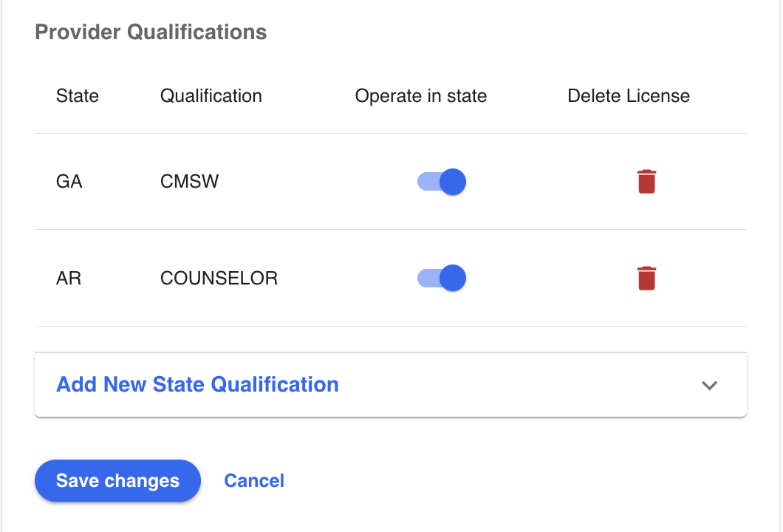Cancel the qualification edits
Image resolution: width=783 pixels, height=532 pixels.
(254, 481)
